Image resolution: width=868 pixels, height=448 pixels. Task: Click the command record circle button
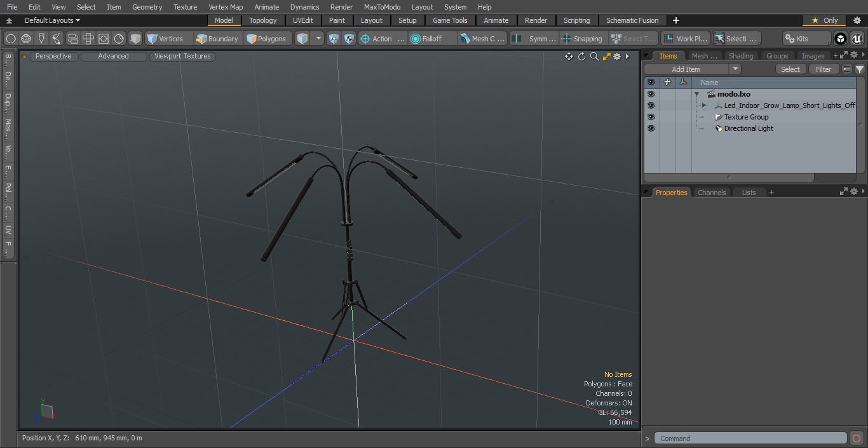pos(856,438)
